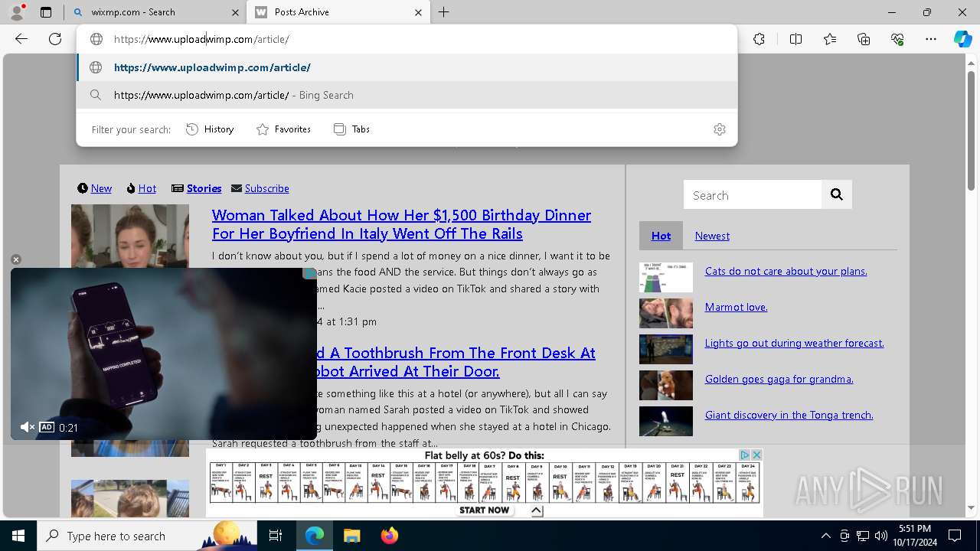Close the wixmp.com Search tab
Viewport: 980px width, 551px height.
click(235, 12)
